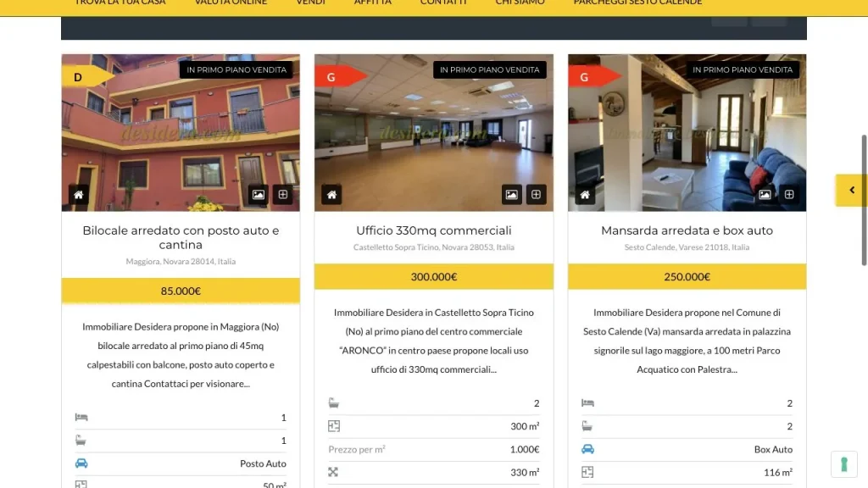This screenshot has width=868, height=488.
Task: Click Mansarda lago maggiore description paragraph
Action: (687, 341)
